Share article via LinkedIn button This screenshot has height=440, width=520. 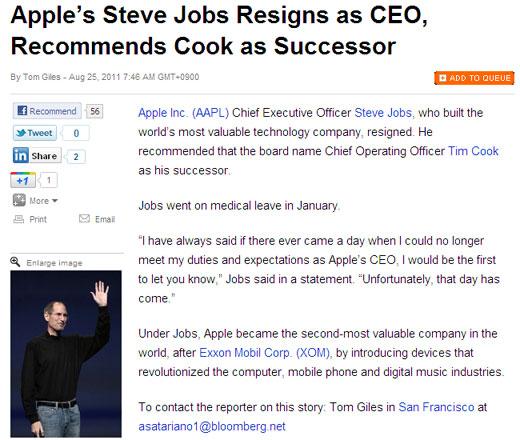(x=37, y=155)
